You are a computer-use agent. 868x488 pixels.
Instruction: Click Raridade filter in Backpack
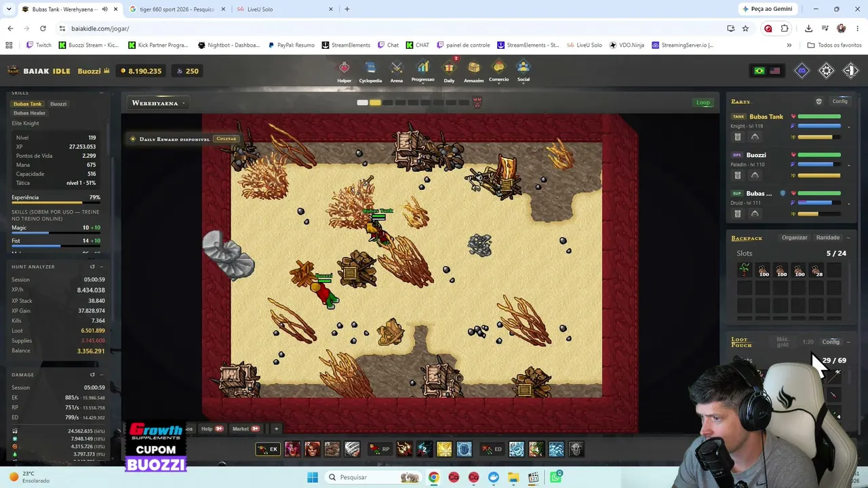(x=828, y=238)
